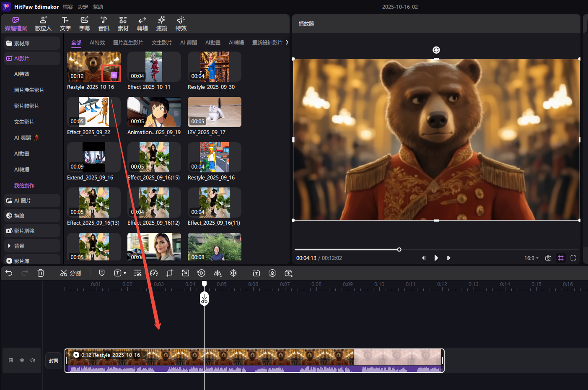Mute the track with the speaker icon

pos(33,360)
